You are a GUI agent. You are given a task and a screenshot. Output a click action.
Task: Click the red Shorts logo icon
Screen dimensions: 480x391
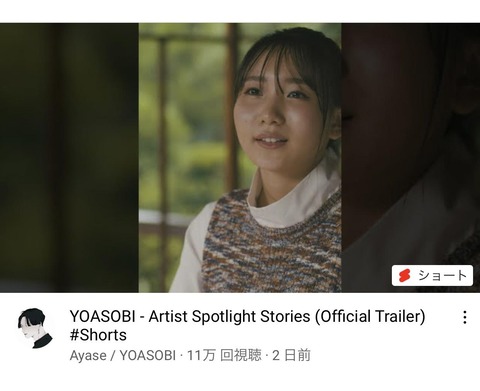point(404,276)
